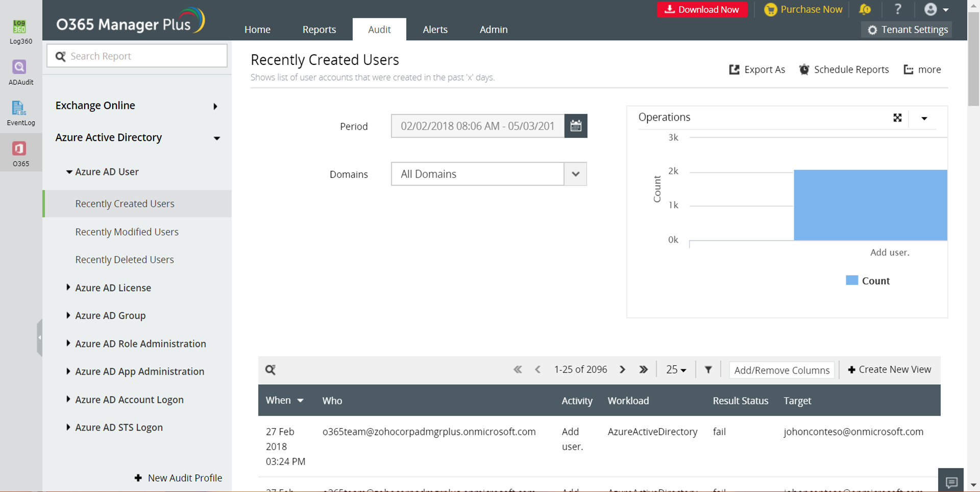Go to next page of results

point(622,369)
